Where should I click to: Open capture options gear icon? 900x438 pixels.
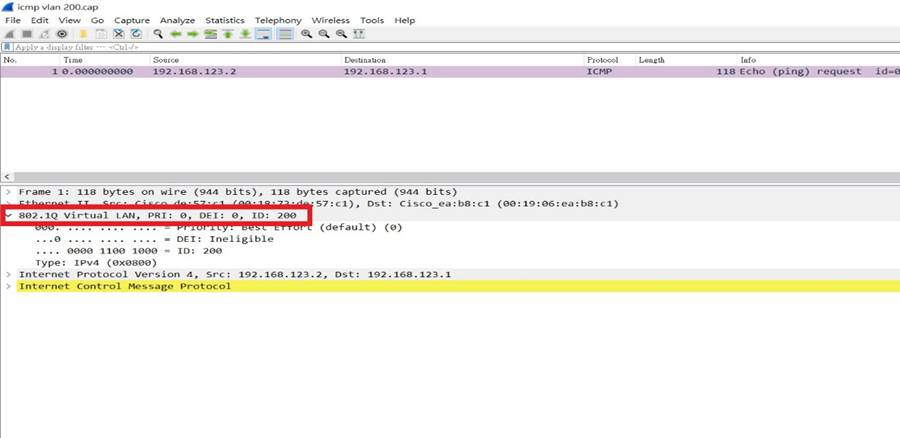point(61,34)
